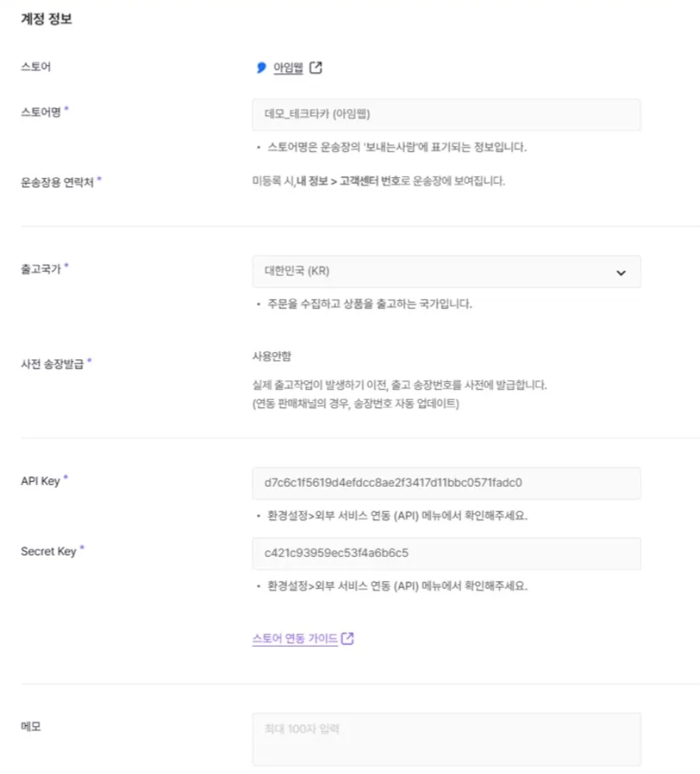Focus the API Key text field
The height and width of the screenshot is (774, 700).
pos(446,483)
